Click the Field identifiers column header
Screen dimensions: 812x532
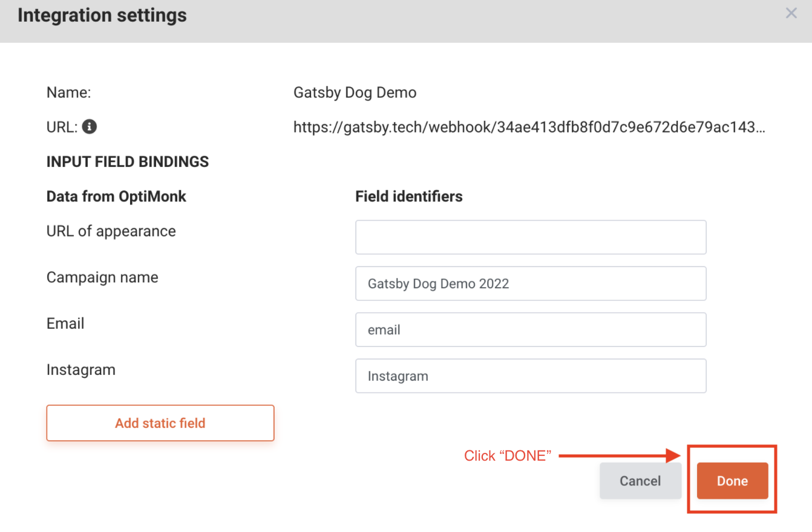(409, 196)
